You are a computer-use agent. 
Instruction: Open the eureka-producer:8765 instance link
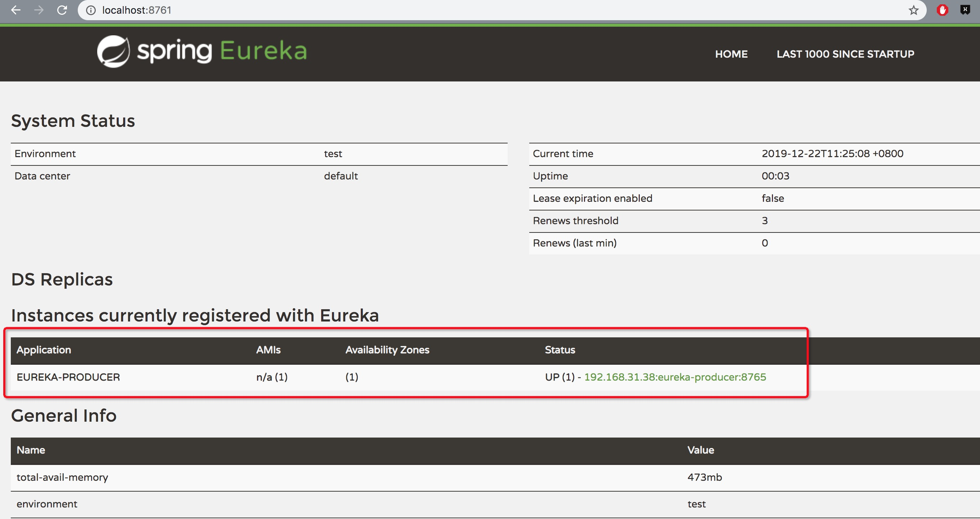tap(675, 377)
